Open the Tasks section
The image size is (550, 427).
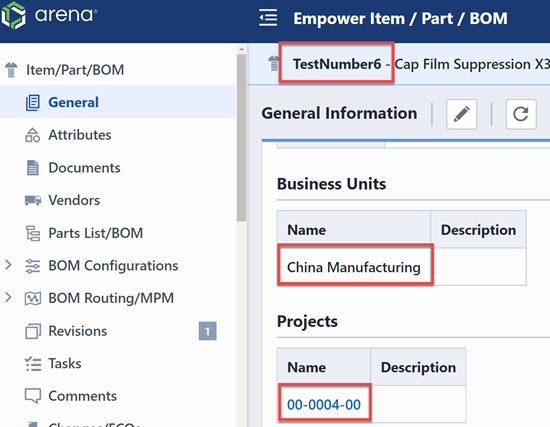[x=65, y=363]
